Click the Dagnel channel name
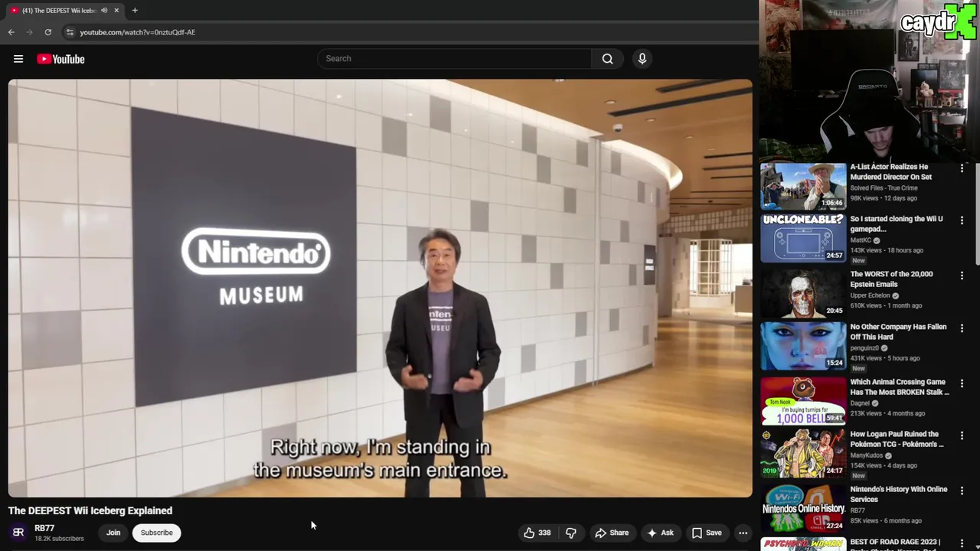The width and height of the screenshot is (980, 551). click(861, 403)
